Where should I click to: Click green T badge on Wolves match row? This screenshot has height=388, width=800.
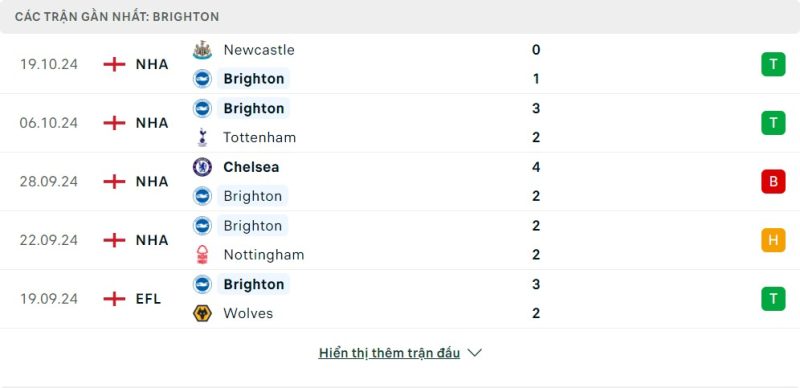pos(773,299)
